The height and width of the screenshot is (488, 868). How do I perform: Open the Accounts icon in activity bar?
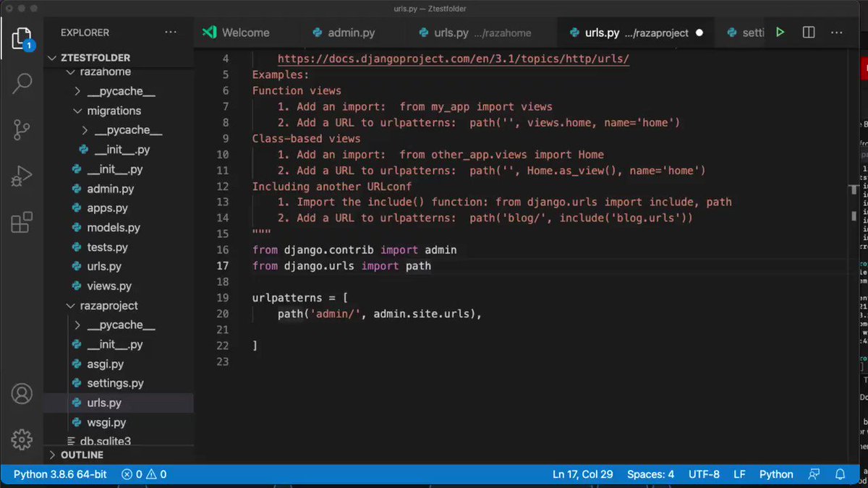pyautogui.click(x=22, y=394)
